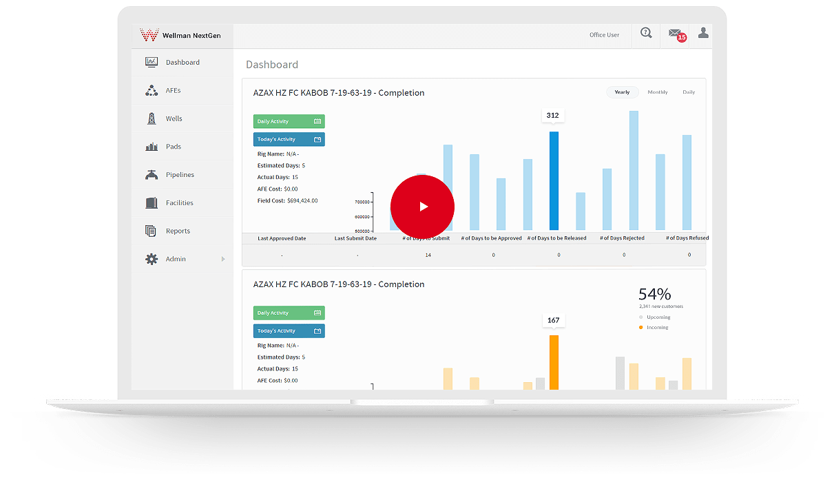Open messages via the envelope icon
Viewport: 834px width, 504px height.
674,33
